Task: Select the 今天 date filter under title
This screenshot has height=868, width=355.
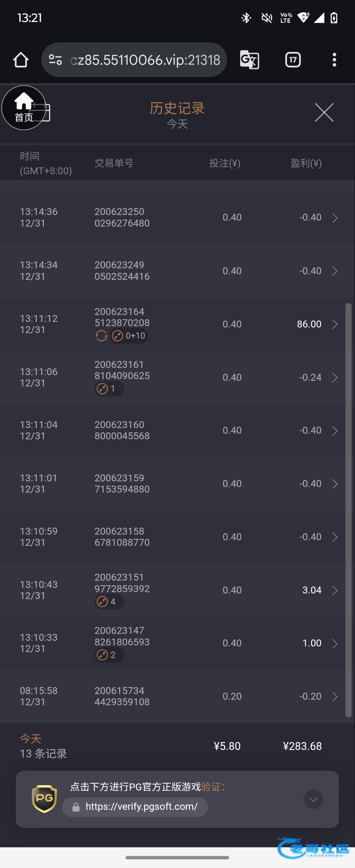Action: tap(177, 124)
